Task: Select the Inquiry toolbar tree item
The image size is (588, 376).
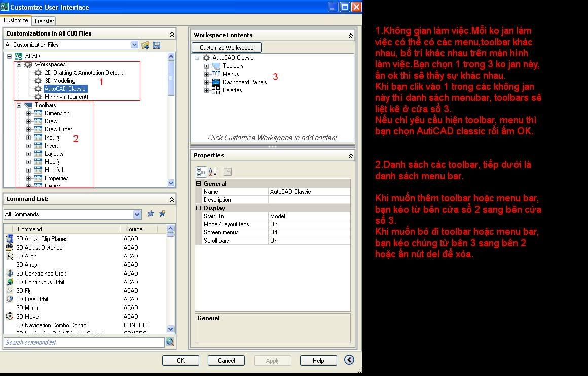Action: (53, 138)
